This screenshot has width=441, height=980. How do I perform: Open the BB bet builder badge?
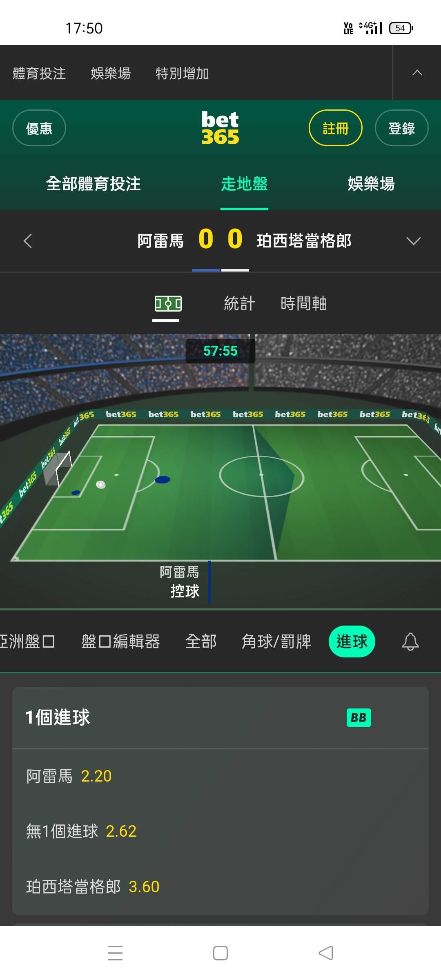pyautogui.click(x=359, y=717)
